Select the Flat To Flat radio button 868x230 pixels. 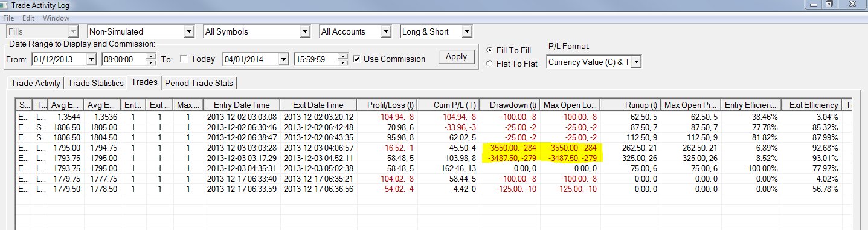click(490, 64)
